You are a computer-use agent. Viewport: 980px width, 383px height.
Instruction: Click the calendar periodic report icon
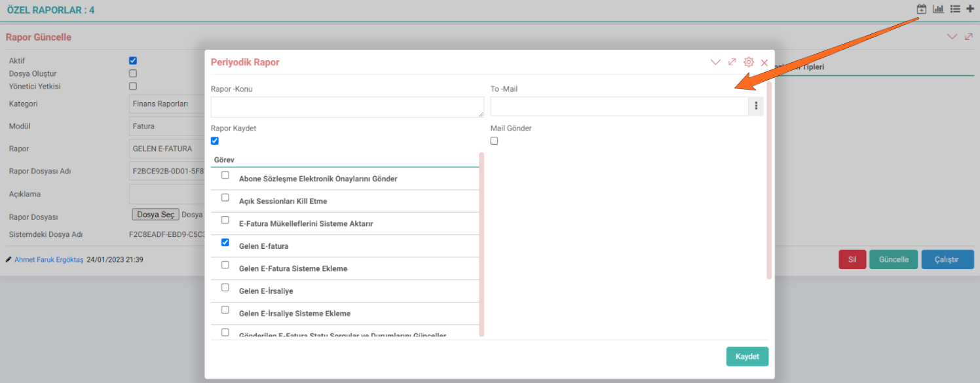pyautogui.click(x=922, y=9)
